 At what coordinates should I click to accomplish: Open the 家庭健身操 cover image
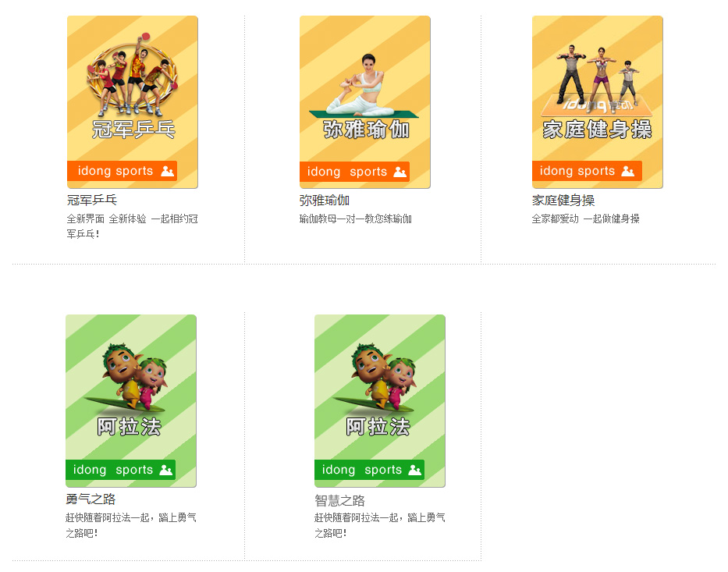(x=598, y=102)
